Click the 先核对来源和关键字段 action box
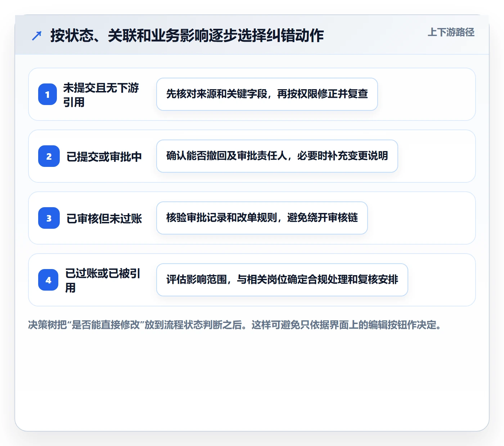The width and height of the screenshot is (504, 446). [x=267, y=94]
